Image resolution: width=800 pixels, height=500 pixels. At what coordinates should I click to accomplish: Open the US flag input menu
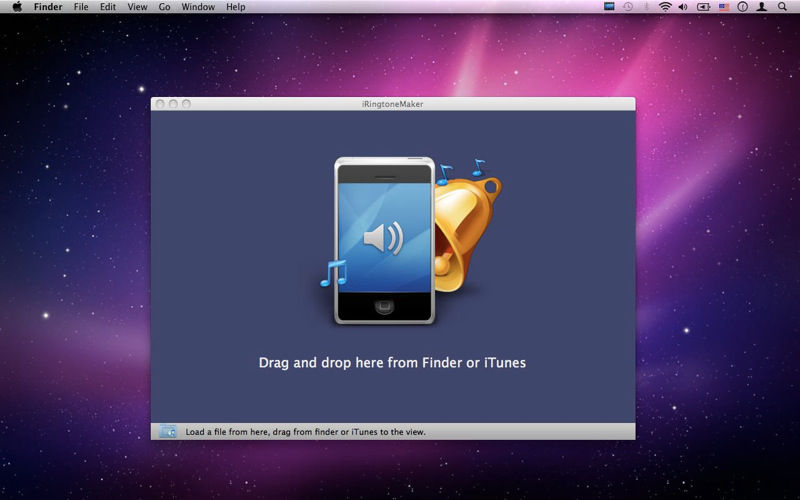click(724, 7)
